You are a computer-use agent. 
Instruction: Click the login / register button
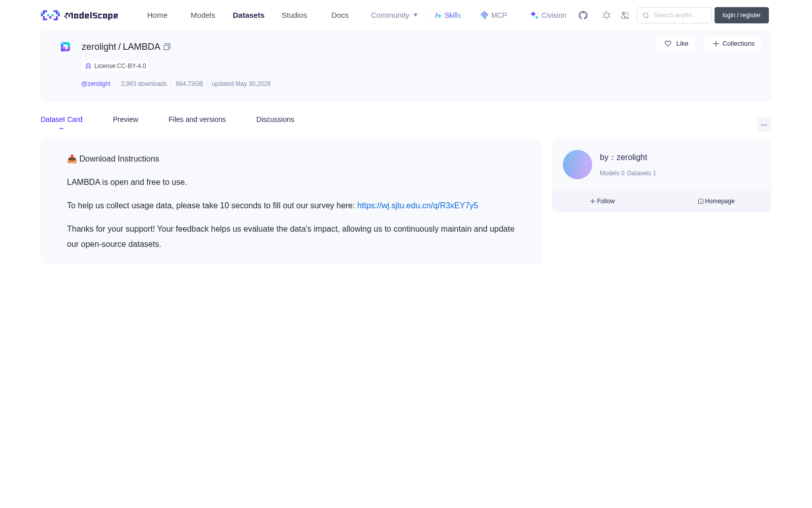click(741, 15)
